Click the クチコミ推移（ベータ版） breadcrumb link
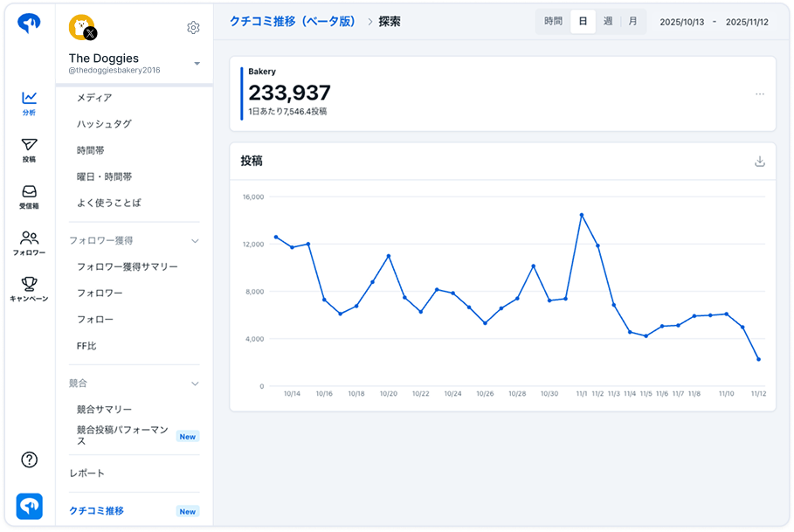794x532 pixels. [x=292, y=22]
